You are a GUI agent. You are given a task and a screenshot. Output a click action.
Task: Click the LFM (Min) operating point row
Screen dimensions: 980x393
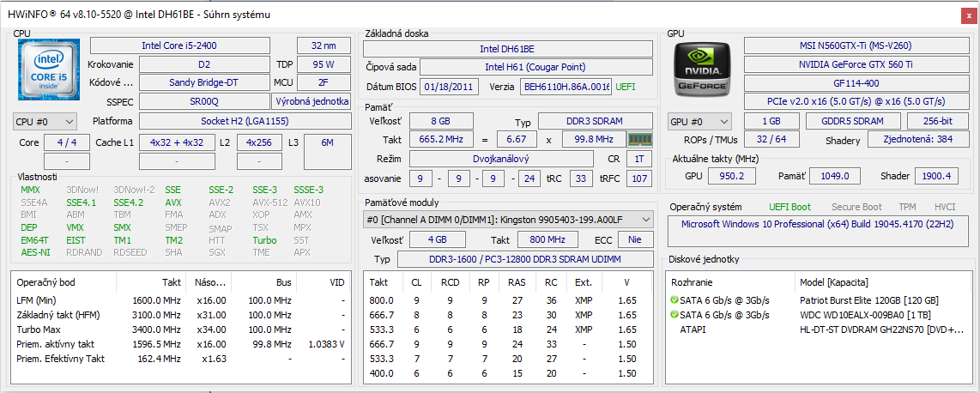(181, 300)
